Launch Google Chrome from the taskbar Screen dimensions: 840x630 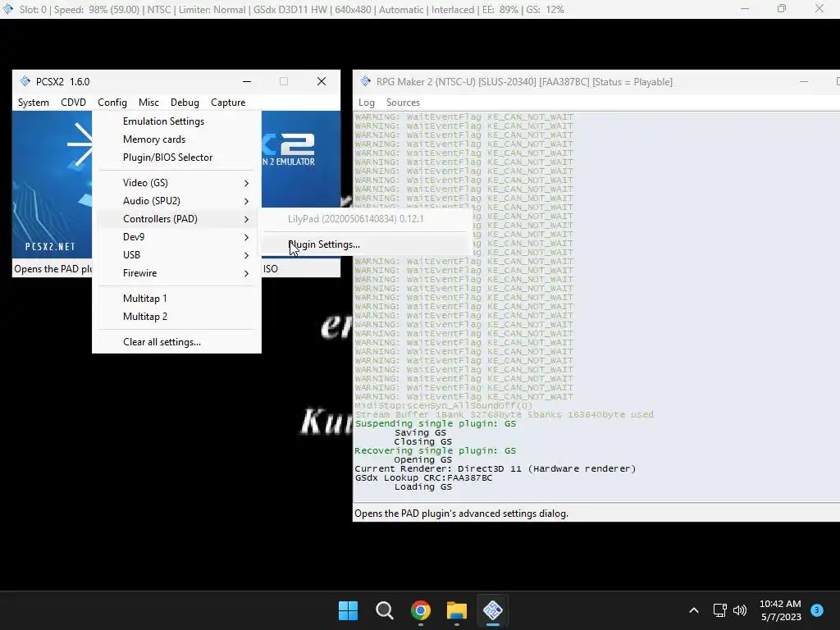point(421,610)
